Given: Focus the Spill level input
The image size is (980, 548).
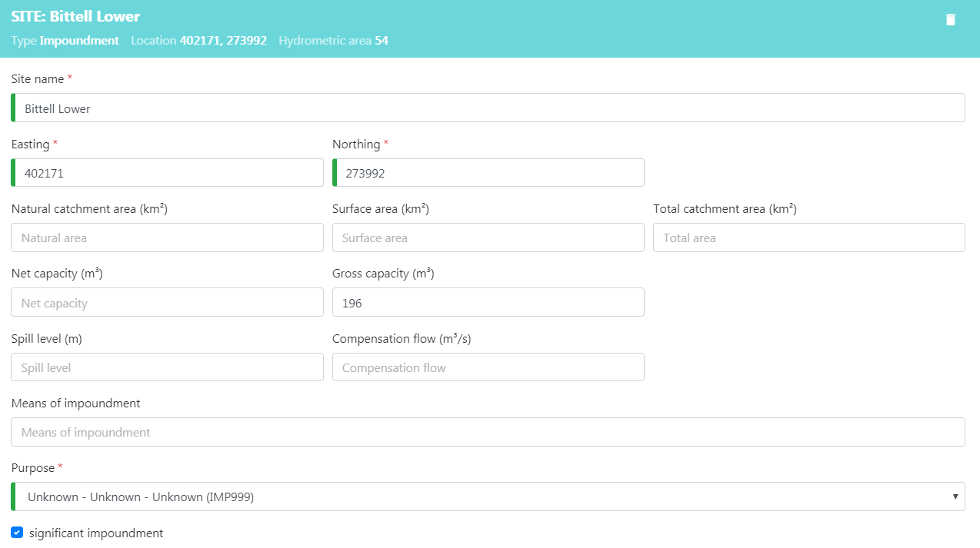Looking at the screenshot, I should click(167, 367).
